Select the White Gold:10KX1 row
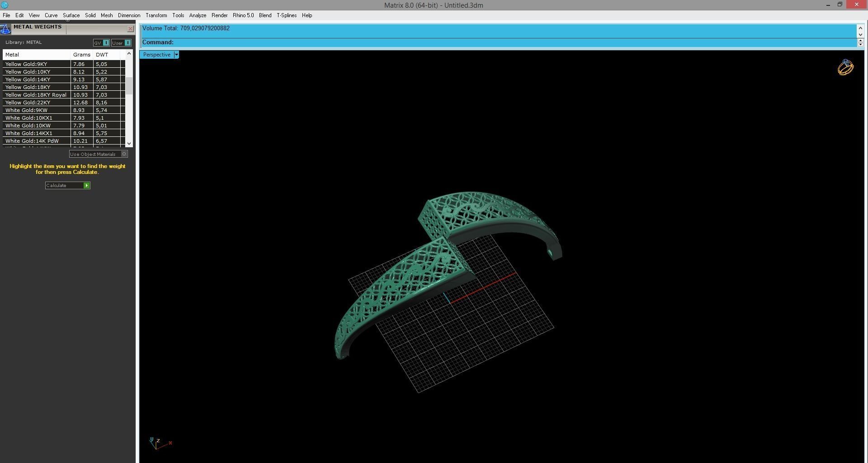This screenshot has height=463, width=868. pos(64,118)
